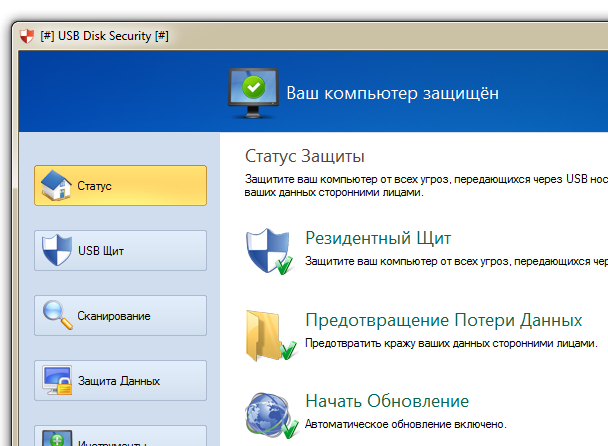Click the Начать Обновление heading link
Viewport: 608px width, 446px height.
tap(387, 401)
